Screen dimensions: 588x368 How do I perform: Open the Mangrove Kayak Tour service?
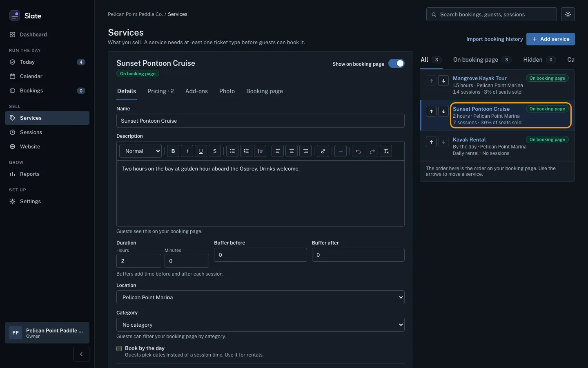click(x=510, y=85)
